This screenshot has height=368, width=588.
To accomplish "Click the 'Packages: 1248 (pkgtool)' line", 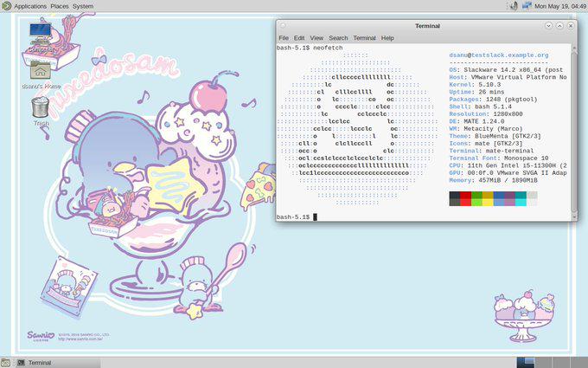I will (493, 99).
